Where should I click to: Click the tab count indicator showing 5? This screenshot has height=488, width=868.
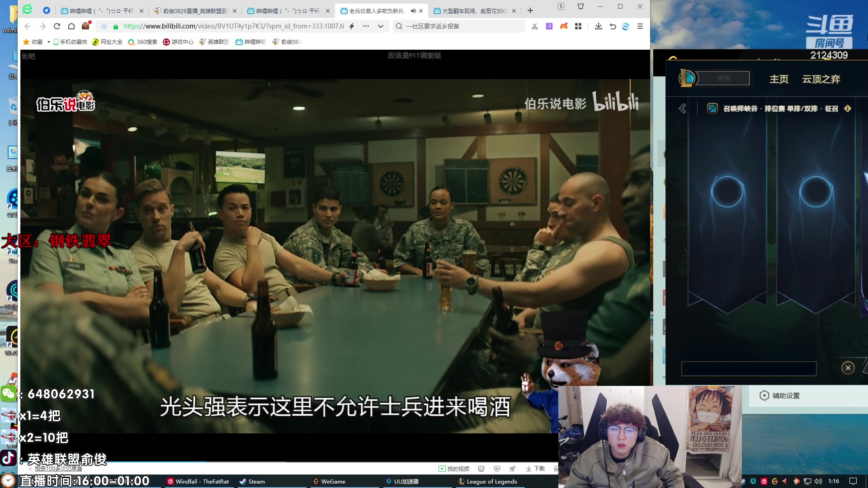point(561,6)
